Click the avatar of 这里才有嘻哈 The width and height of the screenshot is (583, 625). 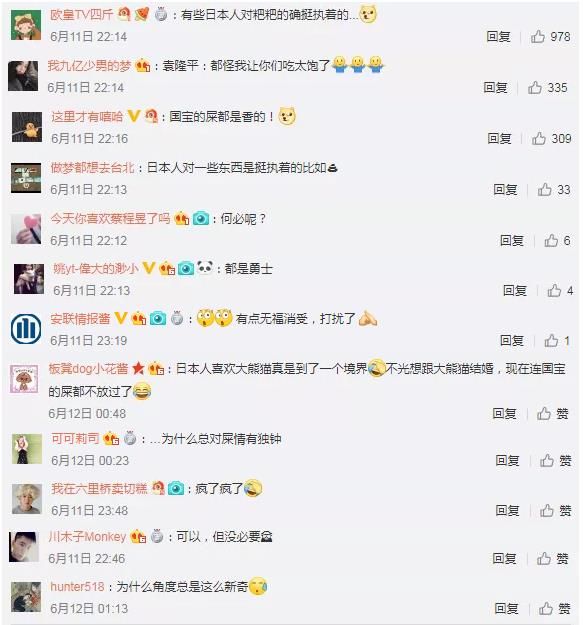pyautogui.click(x=27, y=127)
